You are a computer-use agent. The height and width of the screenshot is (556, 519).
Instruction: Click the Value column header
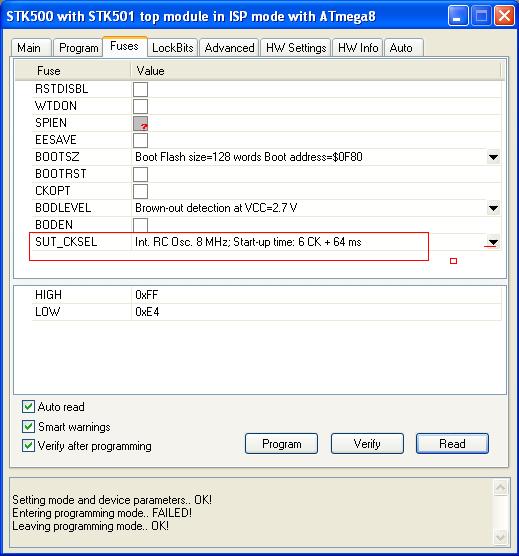[316, 71]
